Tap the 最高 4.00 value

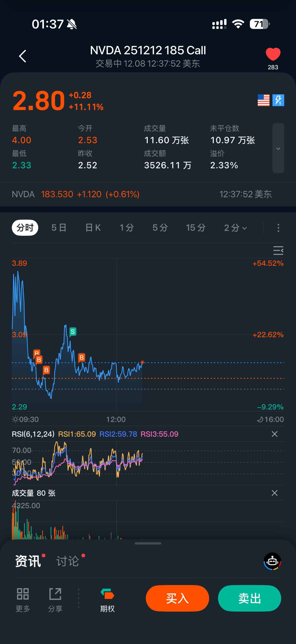pos(22,140)
